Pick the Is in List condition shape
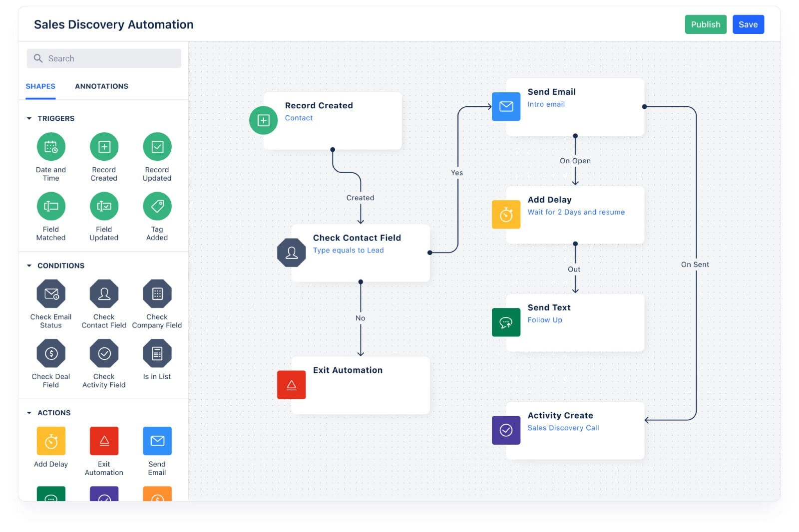799x532 pixels. click(x=157, y=353)
